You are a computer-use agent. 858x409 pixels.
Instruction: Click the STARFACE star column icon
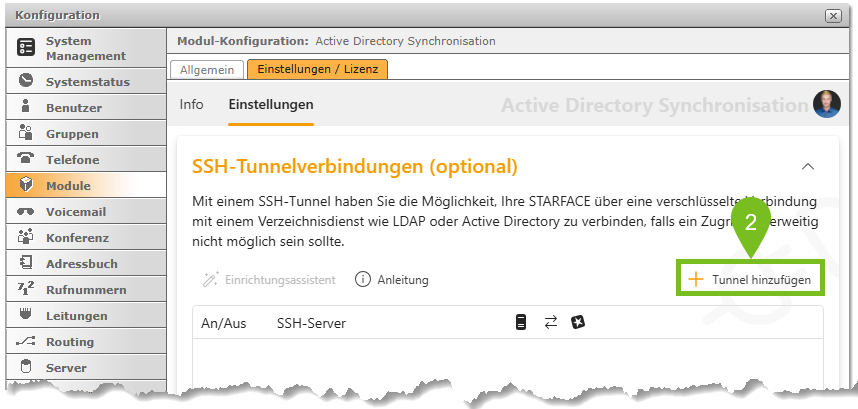(x=578, y=322)
